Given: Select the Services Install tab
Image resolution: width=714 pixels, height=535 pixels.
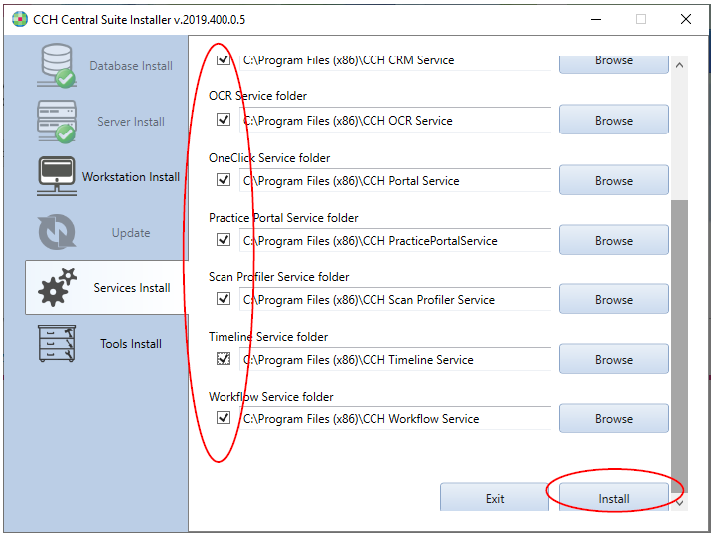Looking at the screenshot, I should (x=107, y=287).
